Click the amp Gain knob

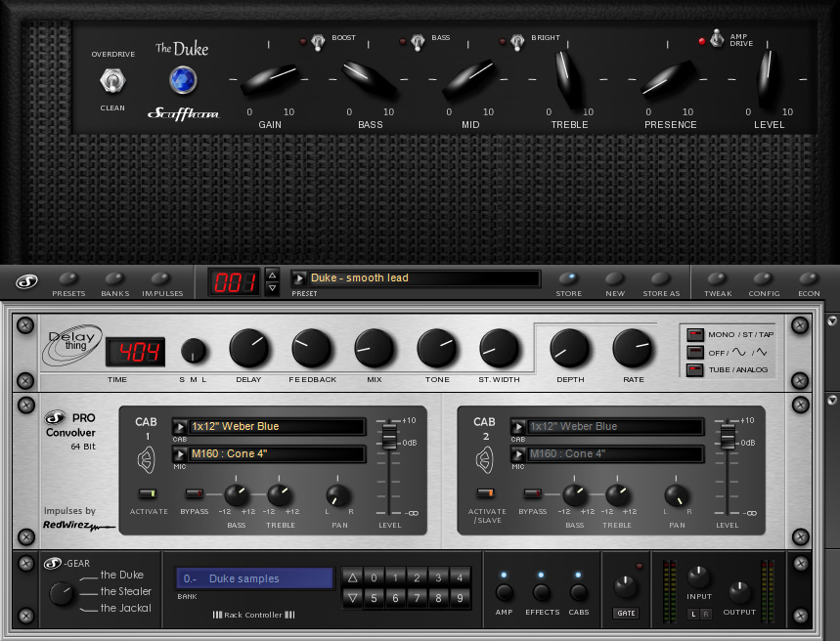270,80
